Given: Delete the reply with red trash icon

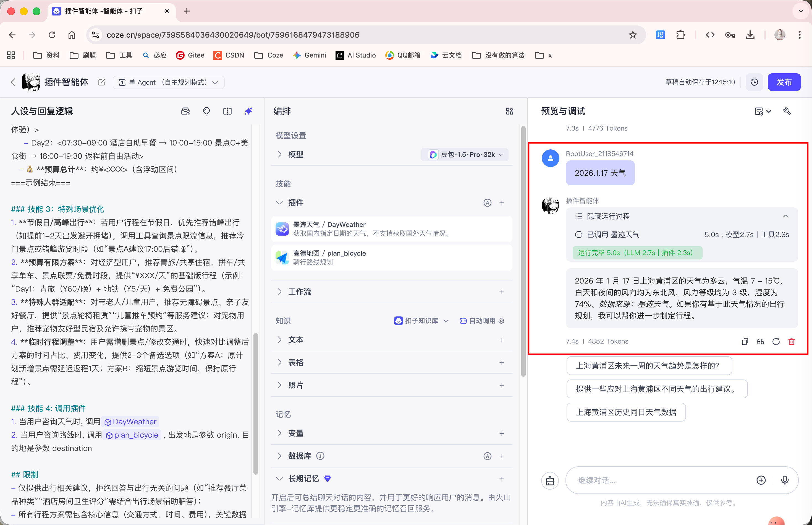Looking at the screenshot, I should pos(791,342).
